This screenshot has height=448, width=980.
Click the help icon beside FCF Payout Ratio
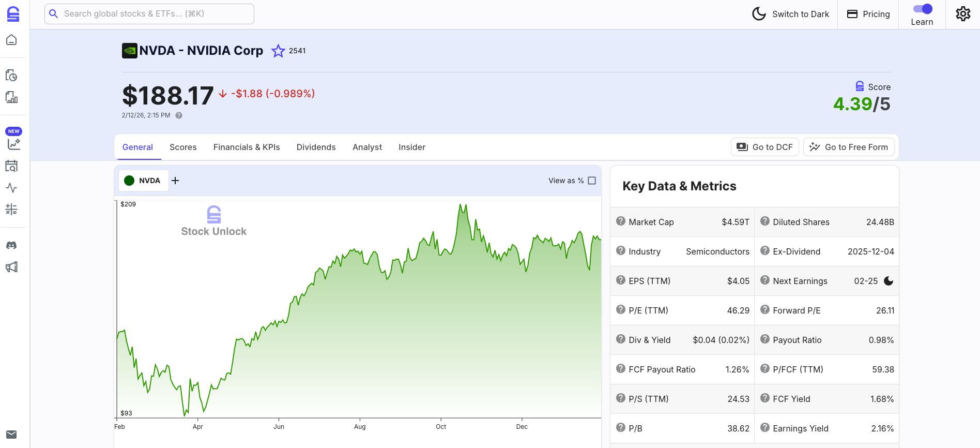[x=621, y=369]
